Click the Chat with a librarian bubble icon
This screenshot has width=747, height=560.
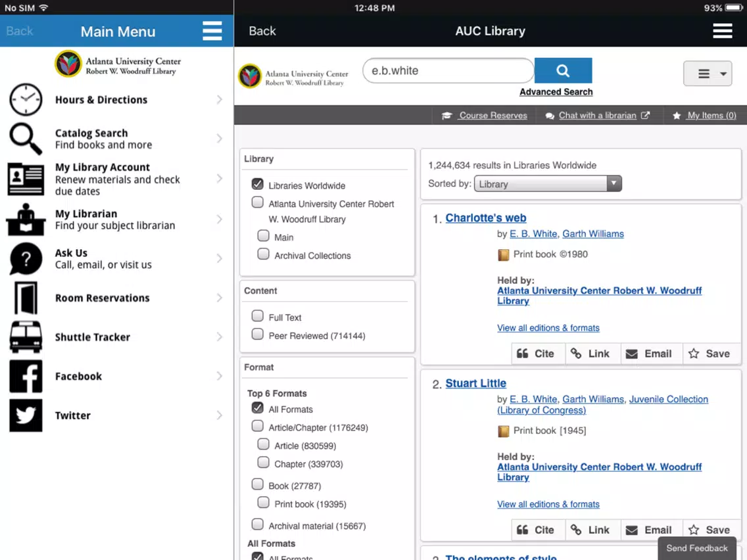coord(550,116)
